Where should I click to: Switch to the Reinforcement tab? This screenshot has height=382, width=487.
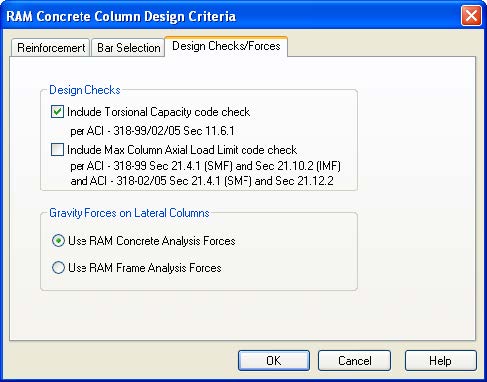coord(50,48)
